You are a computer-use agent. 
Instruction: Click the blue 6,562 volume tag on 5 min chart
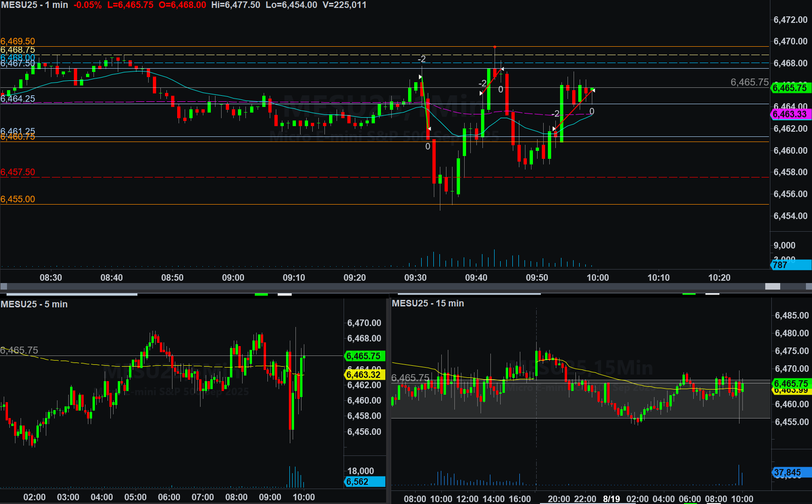pyautogui.click(x=364, y=482)
